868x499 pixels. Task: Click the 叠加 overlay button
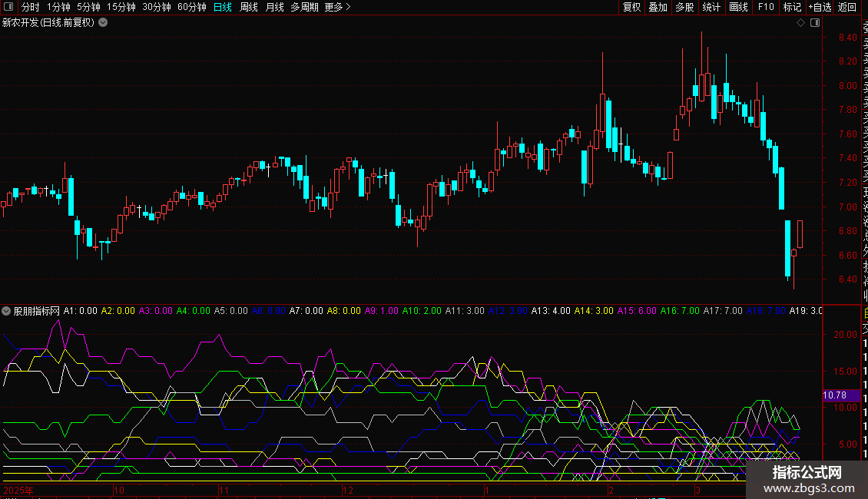tap(658, 8)
